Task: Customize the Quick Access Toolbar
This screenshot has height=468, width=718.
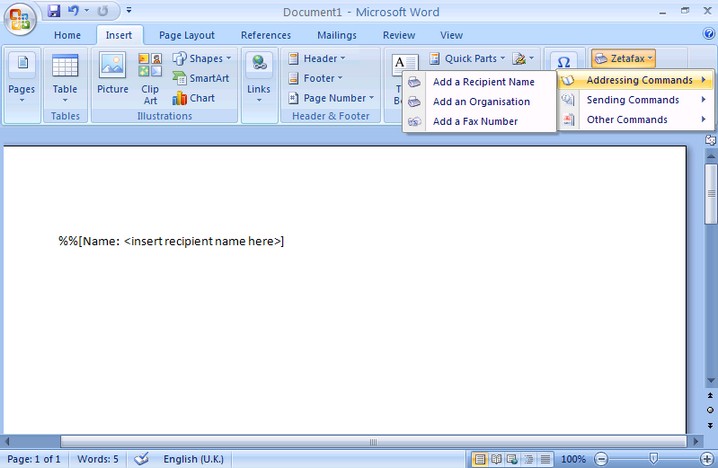Action: coord(129,10)
